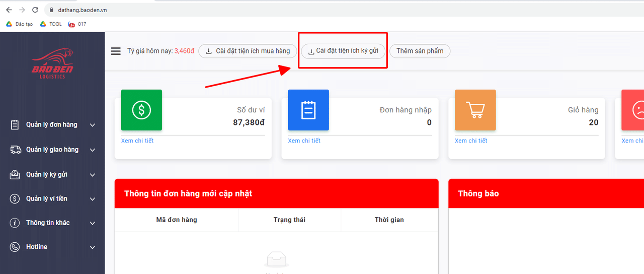This screenshot has height=274, width=644.
Task: Click the green wallet balance dollar icon
Action: click(x=141, y=110)
